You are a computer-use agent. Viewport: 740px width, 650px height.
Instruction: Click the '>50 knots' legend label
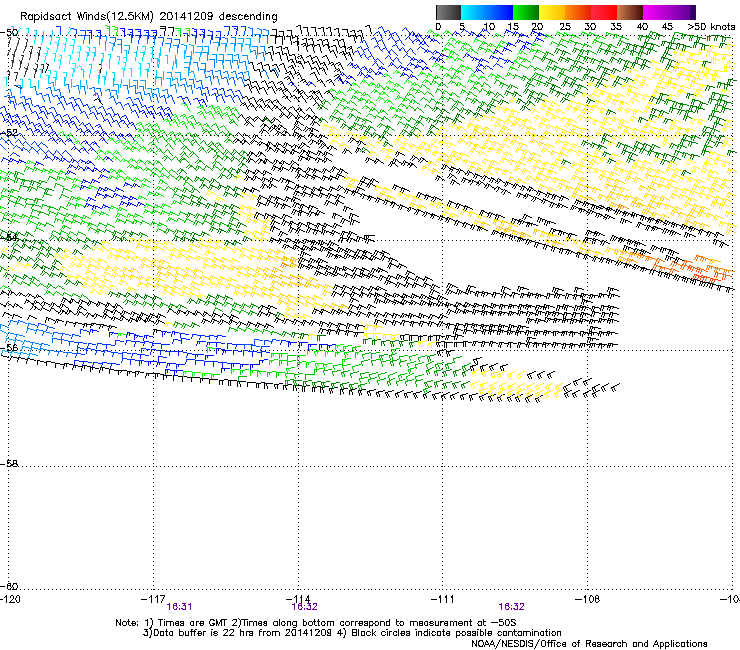(711, 27)
